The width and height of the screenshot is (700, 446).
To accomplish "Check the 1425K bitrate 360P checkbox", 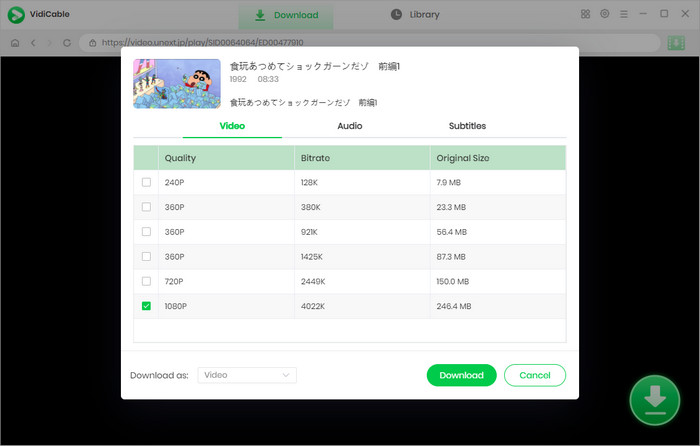I will [x=147, y=257].
